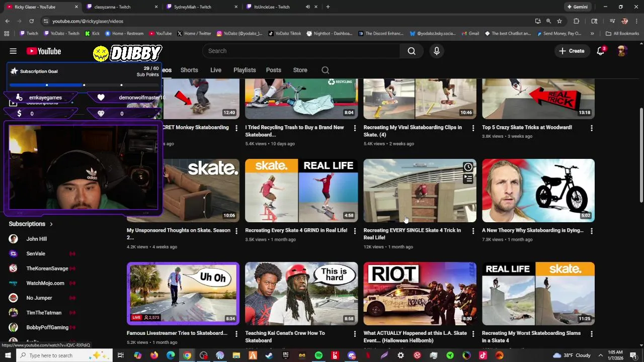The width and height of the screenshot is (644, 362).
Task: Bookmark this page with the star icon
Action: (559, 21)
